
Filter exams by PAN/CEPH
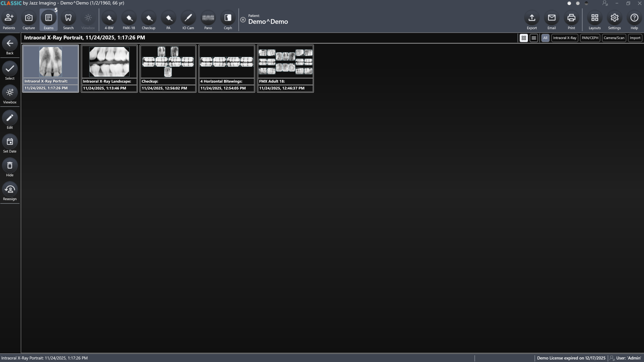pos(590,38)
